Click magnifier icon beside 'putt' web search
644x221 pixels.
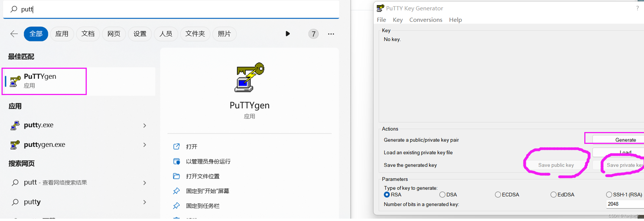coord(15,183)
